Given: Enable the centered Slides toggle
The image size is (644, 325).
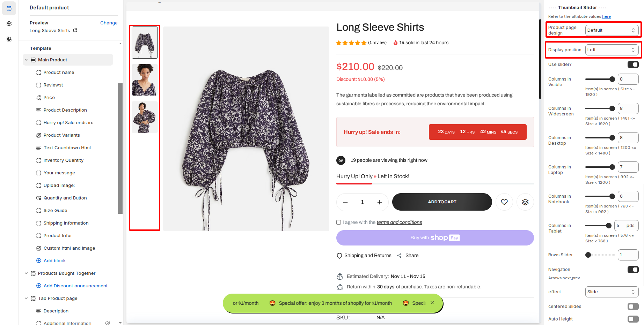Looking at the screenshot, I should (x=633, y=307).
